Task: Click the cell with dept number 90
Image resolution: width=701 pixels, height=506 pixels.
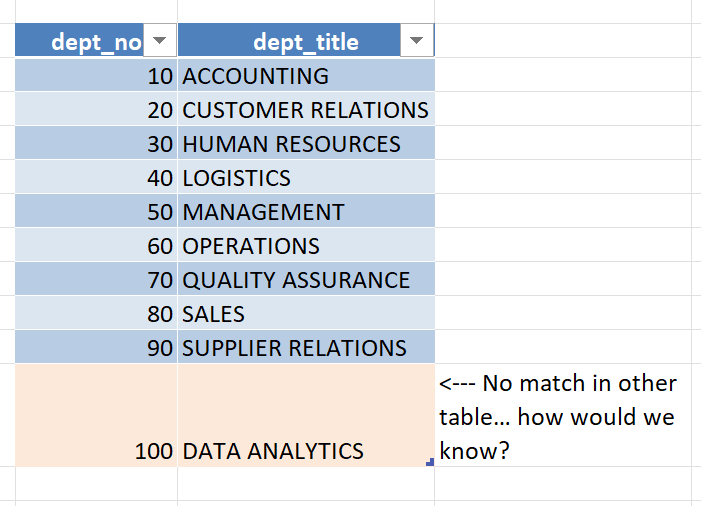Action: (97, 348)
